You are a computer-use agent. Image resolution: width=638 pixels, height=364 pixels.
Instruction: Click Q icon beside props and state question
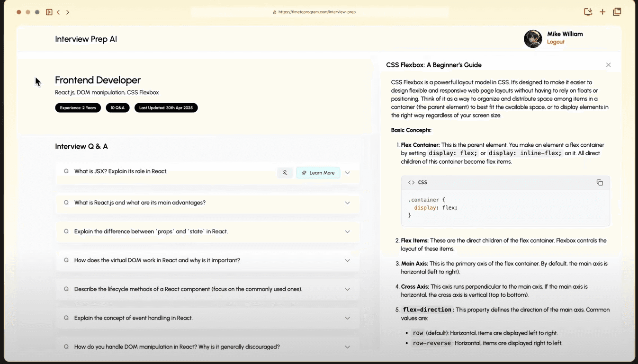click(66, 231)
